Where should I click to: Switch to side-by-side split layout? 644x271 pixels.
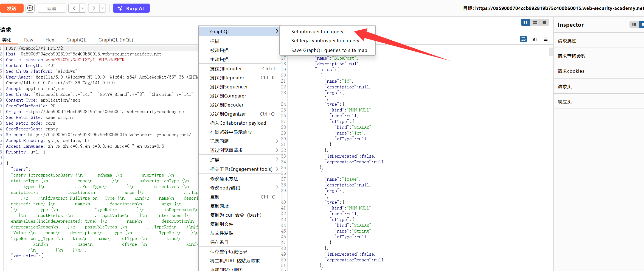[x=525, y=22]
